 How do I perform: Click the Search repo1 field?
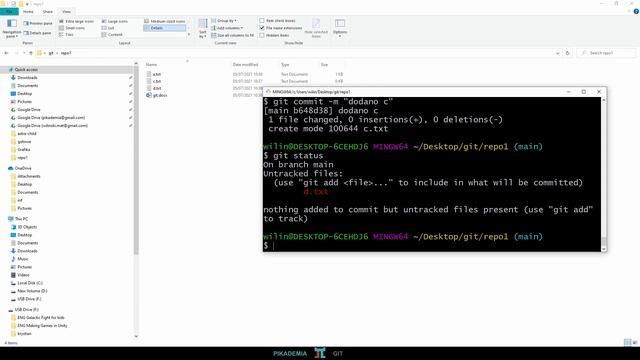[607, 53]
